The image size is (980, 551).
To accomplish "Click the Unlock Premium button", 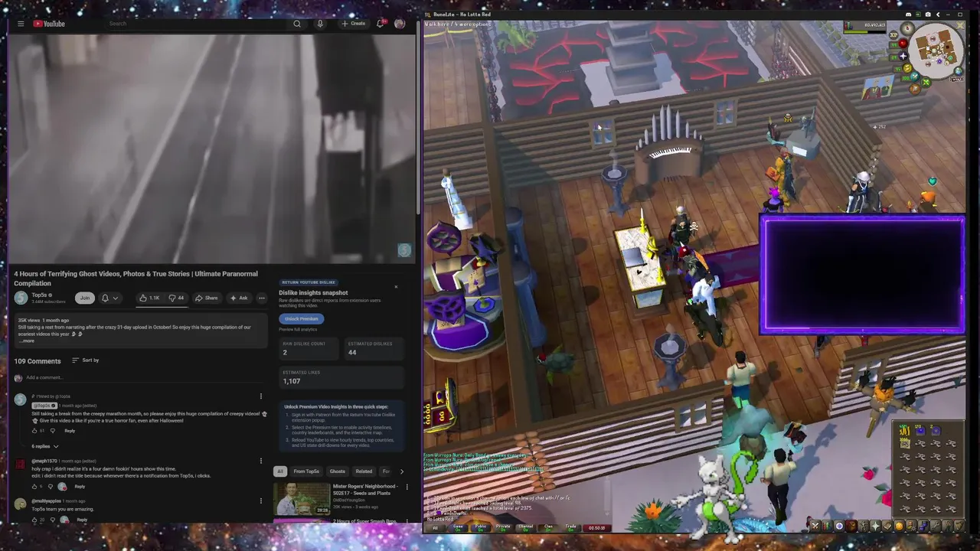I will tap(301, 319).
